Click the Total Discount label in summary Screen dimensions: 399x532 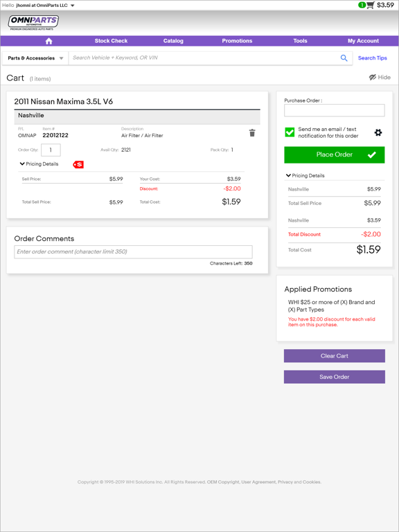pos(304,234)
